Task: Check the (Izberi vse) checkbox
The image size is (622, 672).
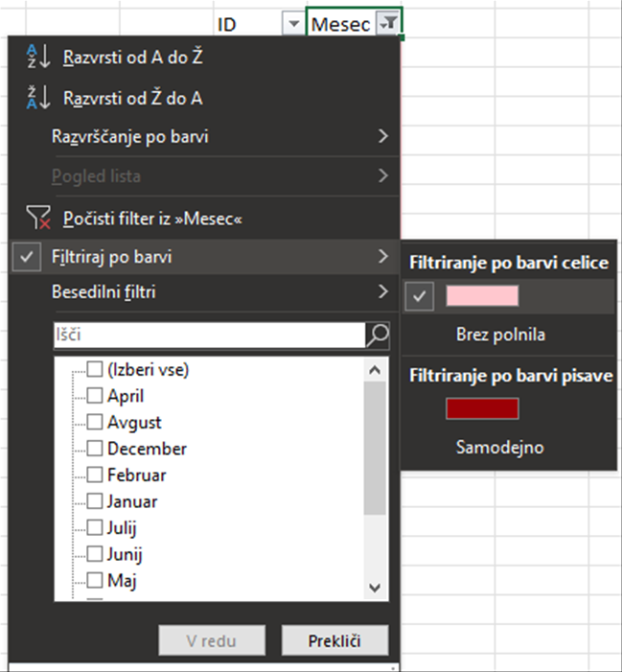Action: point(95,369)
